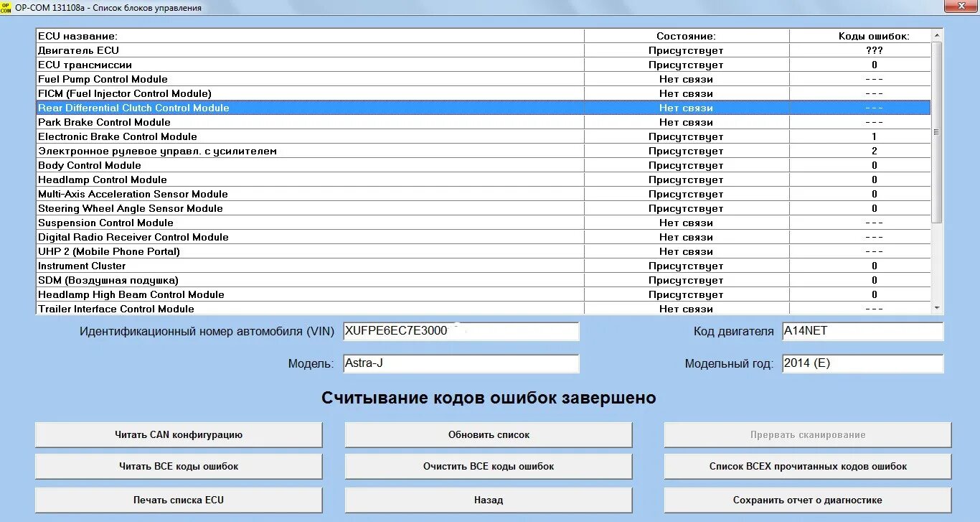Click the 'Модель' field showing Astra-J
The height and width of the screenshot is (522, 980).
pos(461,363)
